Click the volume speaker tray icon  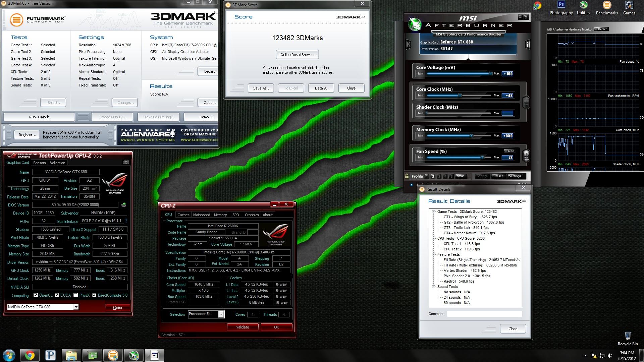tap(610, 356)
